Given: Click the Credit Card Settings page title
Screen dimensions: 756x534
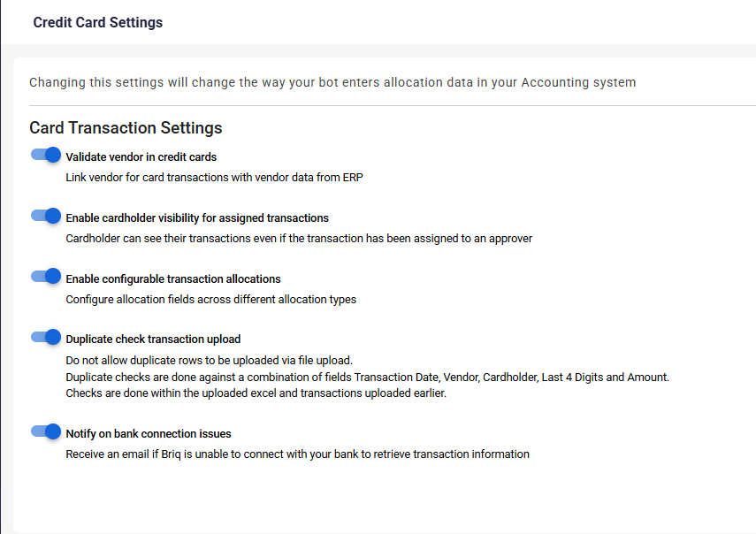Looking at the screenshot, I should pyautogui.click(x=98, y=23).
